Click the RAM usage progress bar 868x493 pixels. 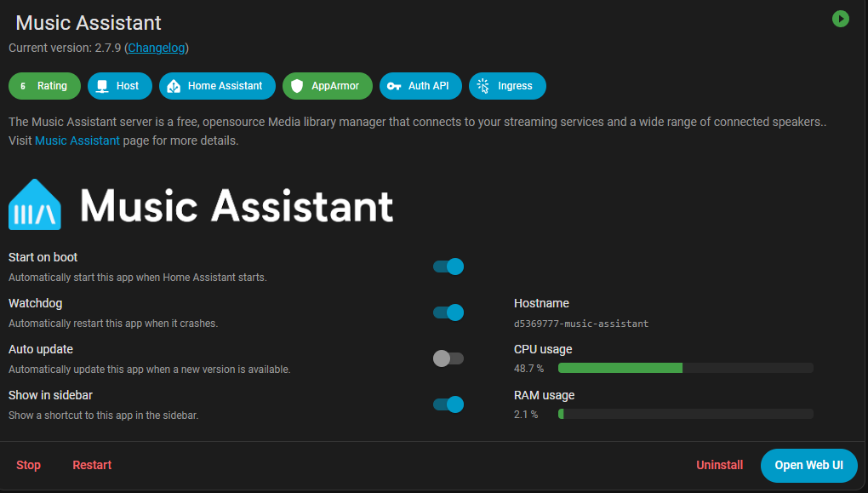click(685, 414)
